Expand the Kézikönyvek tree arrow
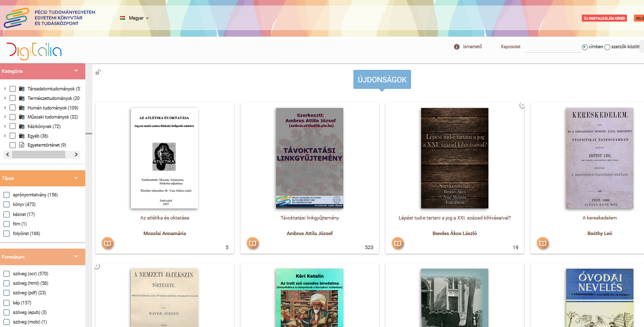 (x=5, y=127)
